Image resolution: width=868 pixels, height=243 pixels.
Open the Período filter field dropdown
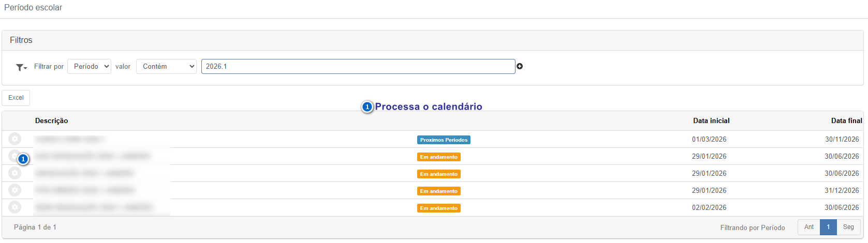tap(89, 66)
